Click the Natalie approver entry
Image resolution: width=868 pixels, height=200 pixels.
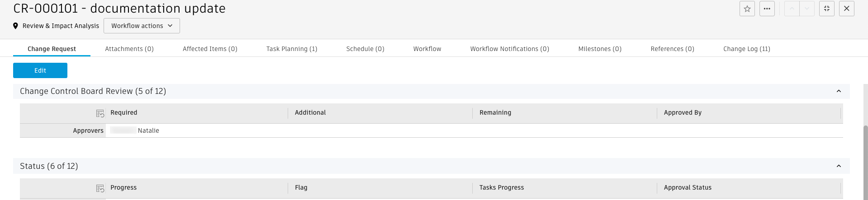pos(148,130)
